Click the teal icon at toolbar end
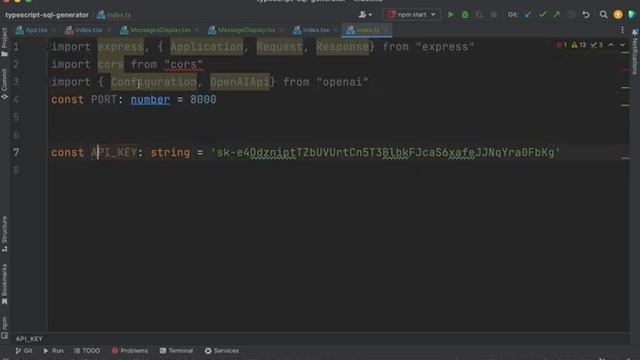 pos(632,15)
